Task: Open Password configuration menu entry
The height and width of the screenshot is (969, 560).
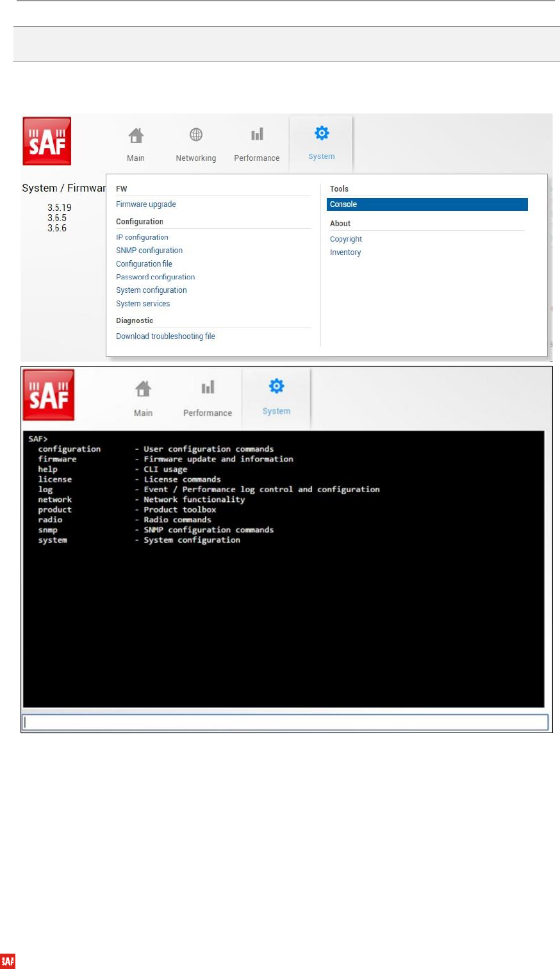Action: click(156, 277)
